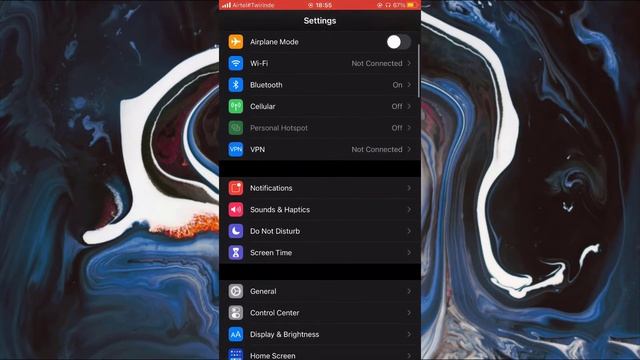The image size is (640, 360).
Task: Tap the Airplane Mode orange icon
Action: click(x=236, y=42)
